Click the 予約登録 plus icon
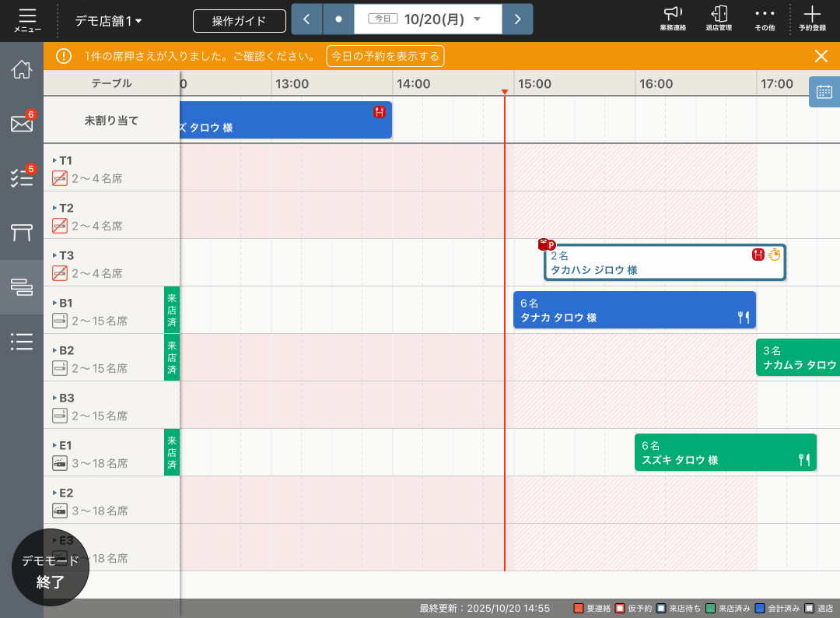Screen dimensions: 840x618 pos(812,19)
